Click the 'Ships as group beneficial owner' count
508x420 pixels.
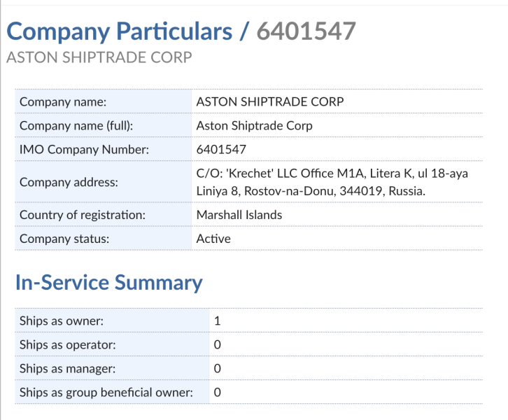pyautogui.click(x=217, y=393)
